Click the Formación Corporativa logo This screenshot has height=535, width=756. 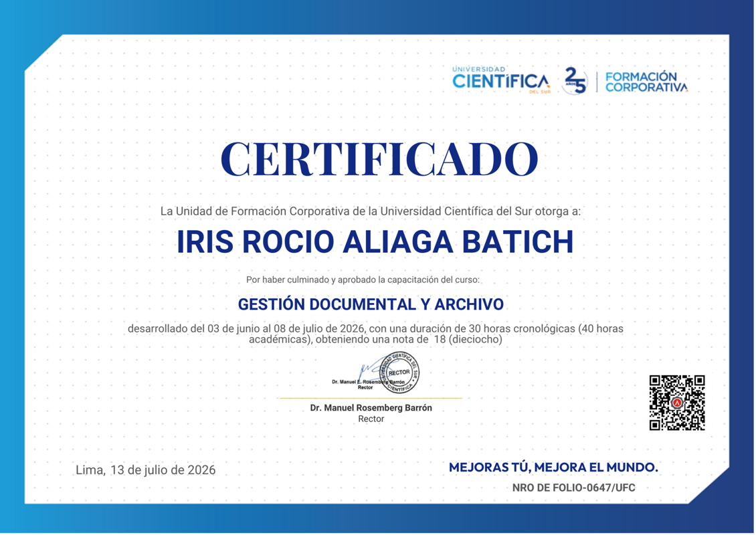[x=646, y=82]
